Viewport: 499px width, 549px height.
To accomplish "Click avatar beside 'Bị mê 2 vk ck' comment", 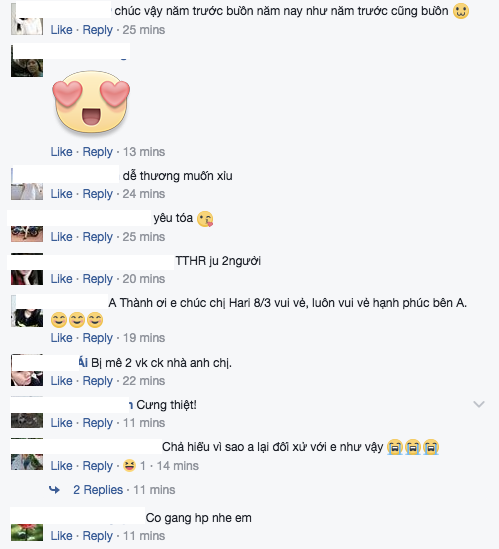I will (x=27, y=370).
